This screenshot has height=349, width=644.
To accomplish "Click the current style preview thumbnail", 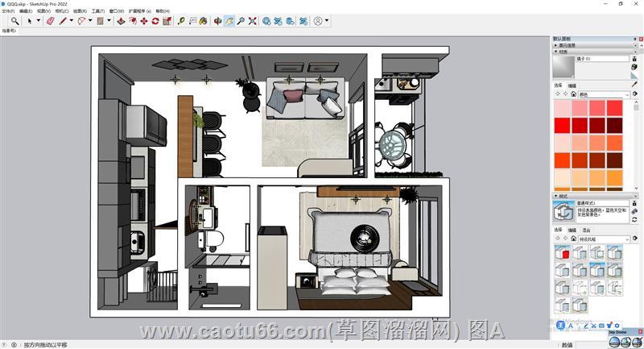I will click(563, 212).
